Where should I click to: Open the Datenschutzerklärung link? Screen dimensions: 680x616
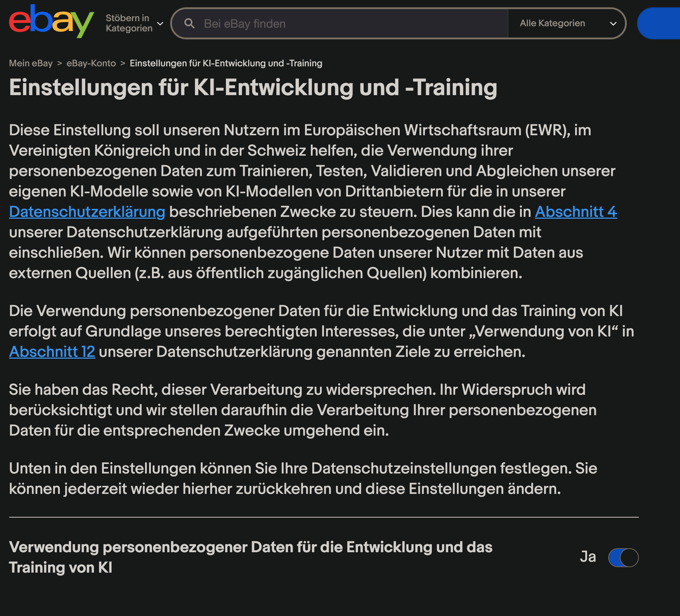coord(87,212)
